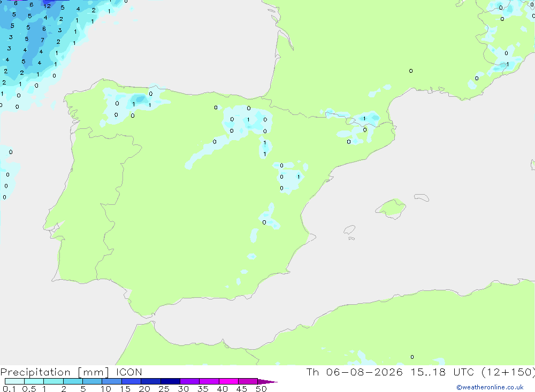Click the 'Precipitation [mm]' title text
This screenshot has width=535, height=392.
click(55, 372)
